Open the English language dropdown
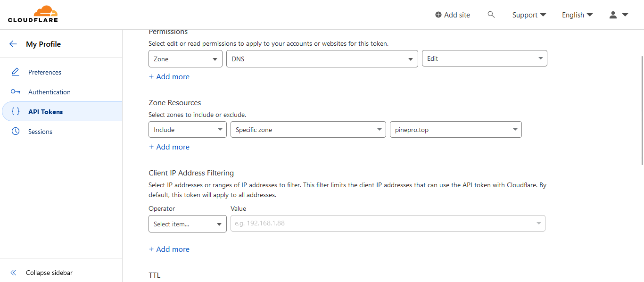 tap(577, 15)
